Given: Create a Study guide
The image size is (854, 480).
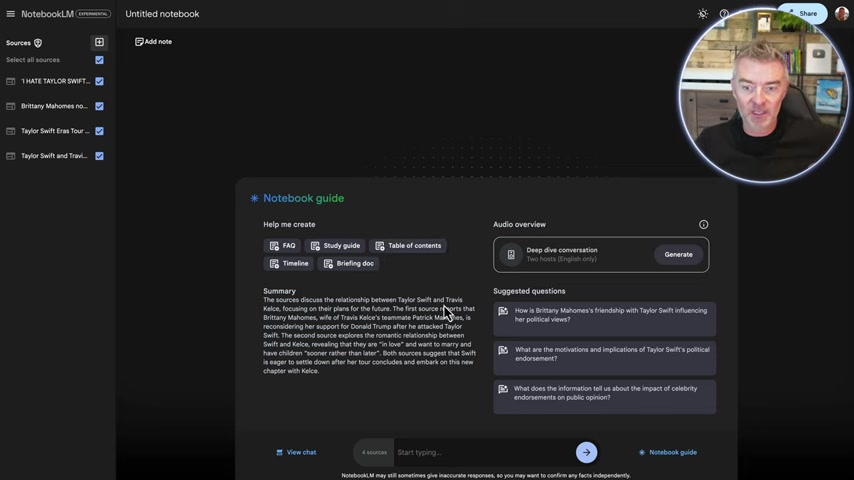Looking at the screenshot, I should 335,246.
